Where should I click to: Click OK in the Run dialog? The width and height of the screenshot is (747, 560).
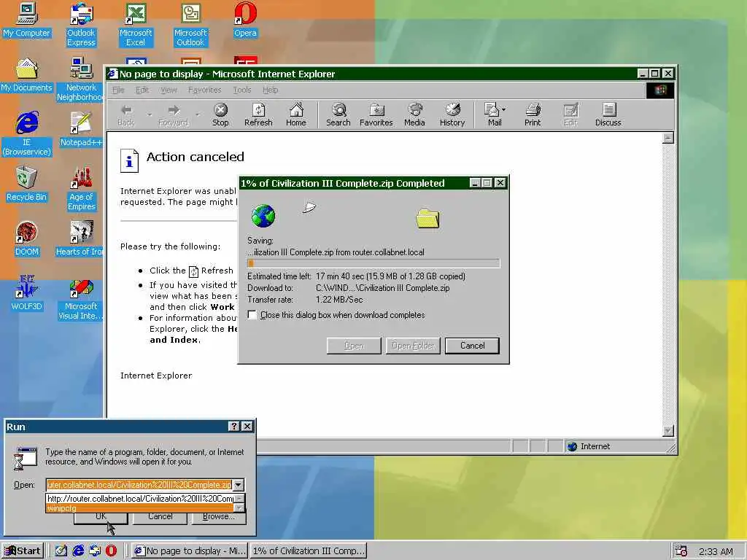coord(101,516)
